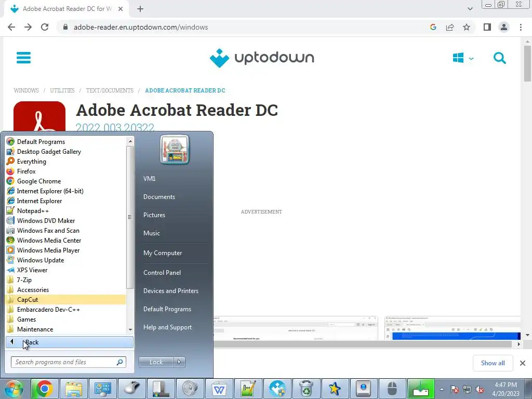Open Windows Update
The width and height of the screenshot is (532, 399).
click(66, 260)
